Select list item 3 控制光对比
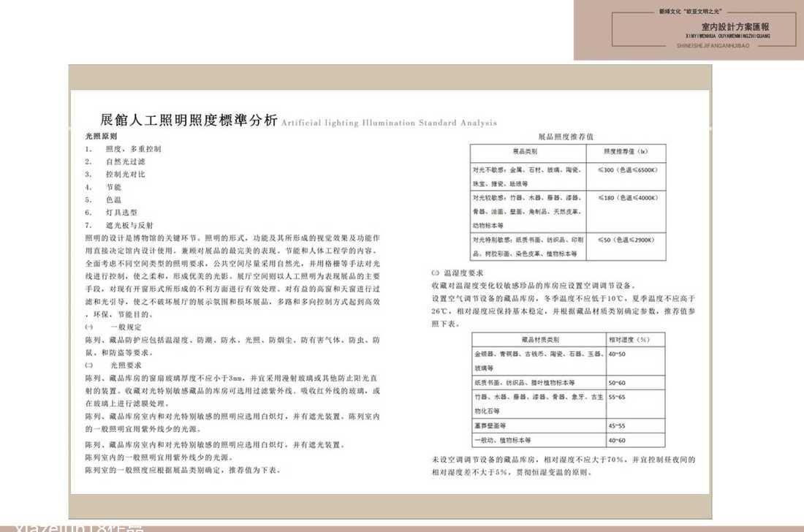 coord(125,175)
